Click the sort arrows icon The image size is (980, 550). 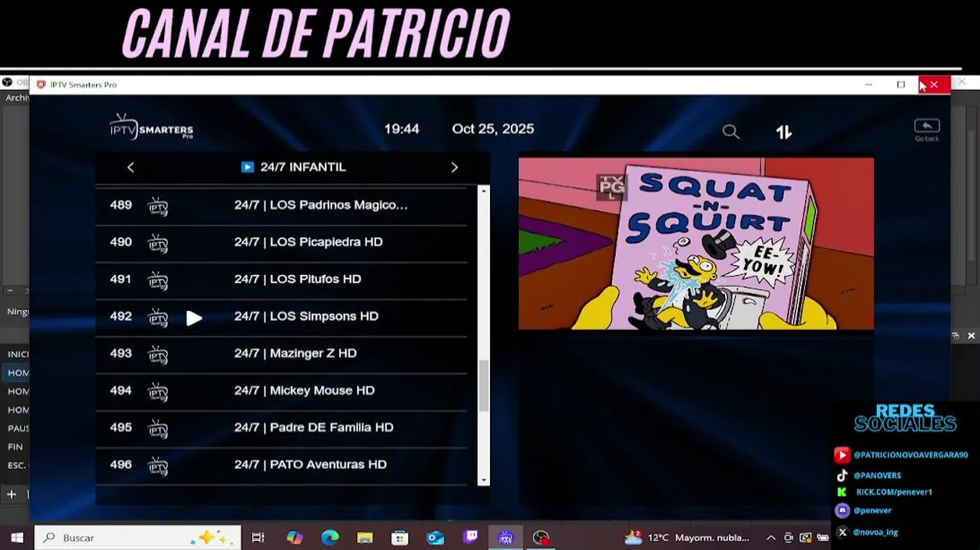[x=784, y=132]
